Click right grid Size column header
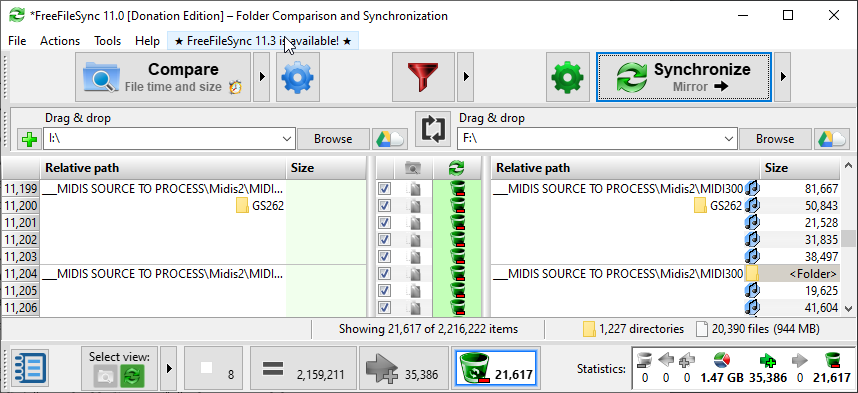The height and width of the screenshot is (393, 858). coord(799,169)
